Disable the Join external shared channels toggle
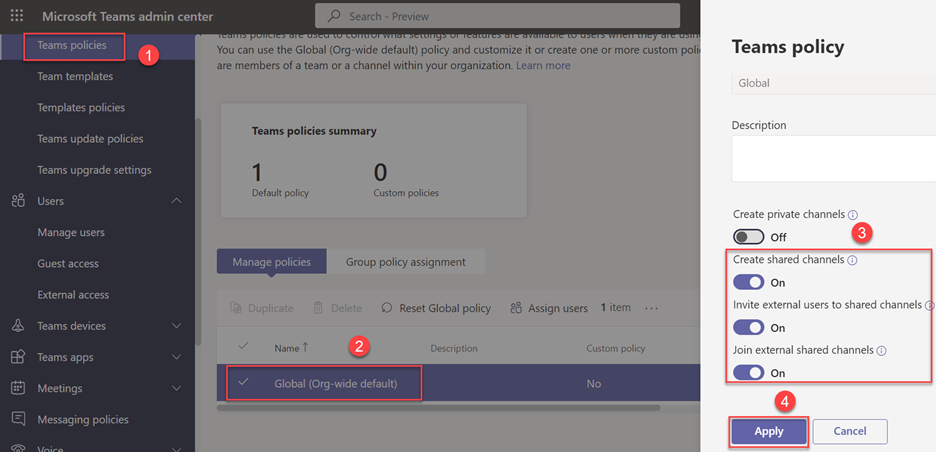Screen dimensions: 936x452 point(748,372)
